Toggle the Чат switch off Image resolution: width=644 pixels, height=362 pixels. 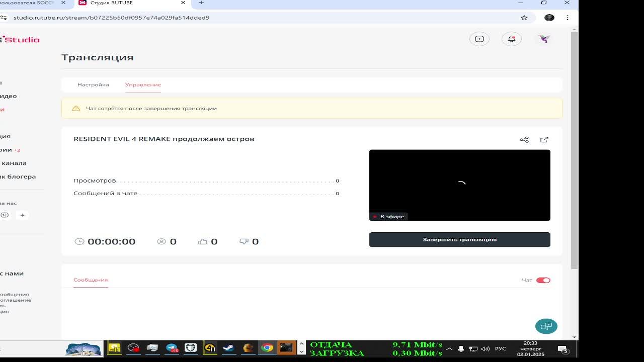[543, 280]
